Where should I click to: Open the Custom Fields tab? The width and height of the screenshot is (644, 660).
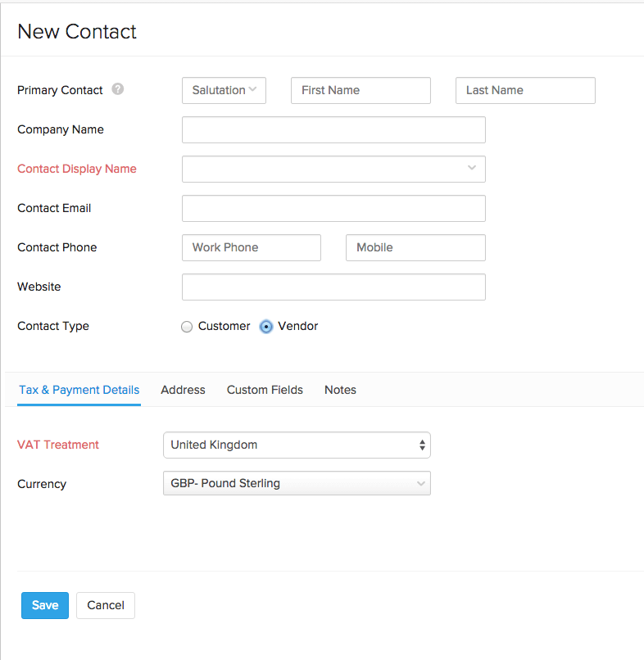265,390
